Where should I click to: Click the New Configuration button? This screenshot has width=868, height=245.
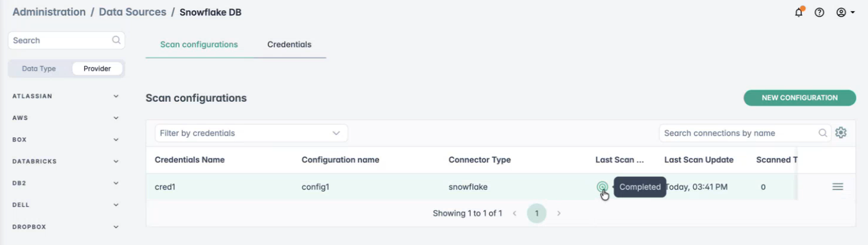click(x=799, y=98)
